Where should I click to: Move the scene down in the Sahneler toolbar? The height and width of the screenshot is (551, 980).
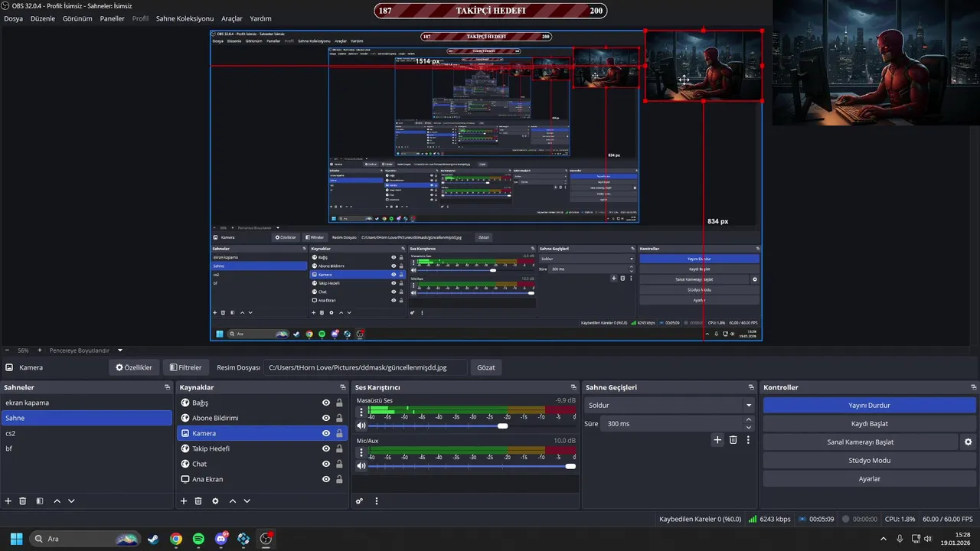pos(71,501)
